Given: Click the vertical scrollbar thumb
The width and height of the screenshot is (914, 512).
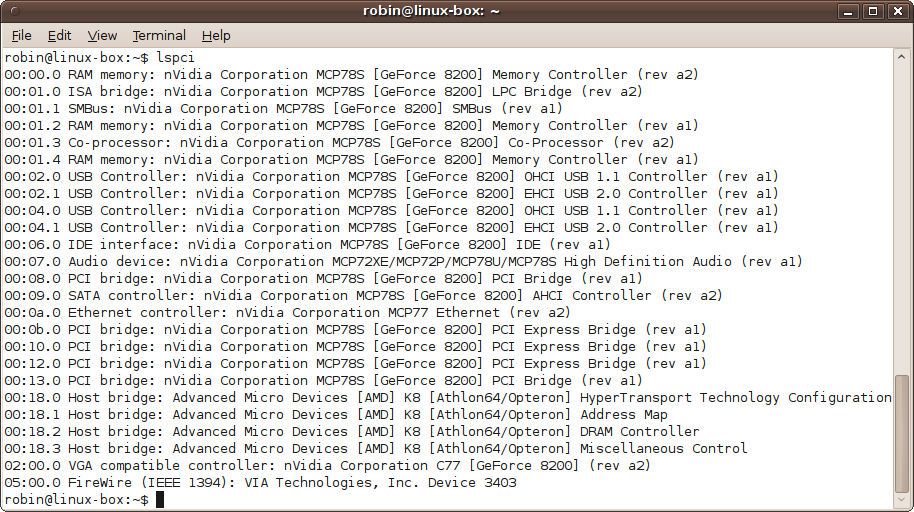Looking at the screenshot, I should [x=901, y=433].
